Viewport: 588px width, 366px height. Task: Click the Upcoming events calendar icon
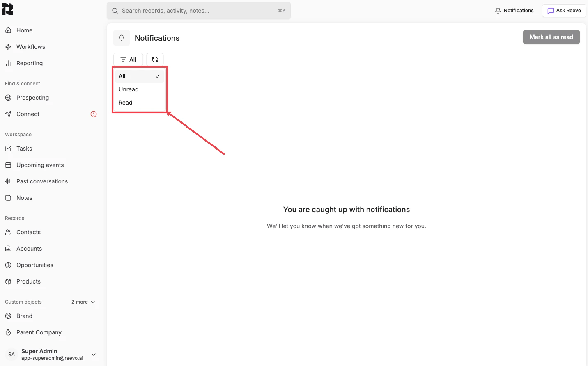coord(8,165)
